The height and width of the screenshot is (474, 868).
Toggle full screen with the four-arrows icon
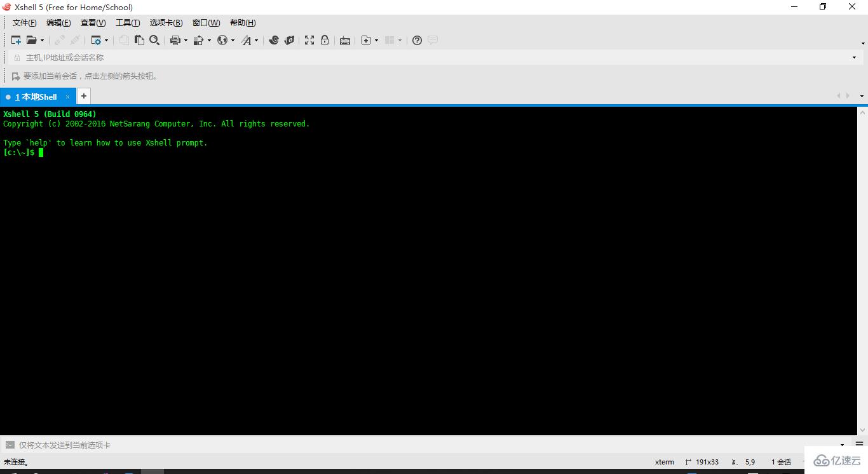pos(309,40)
